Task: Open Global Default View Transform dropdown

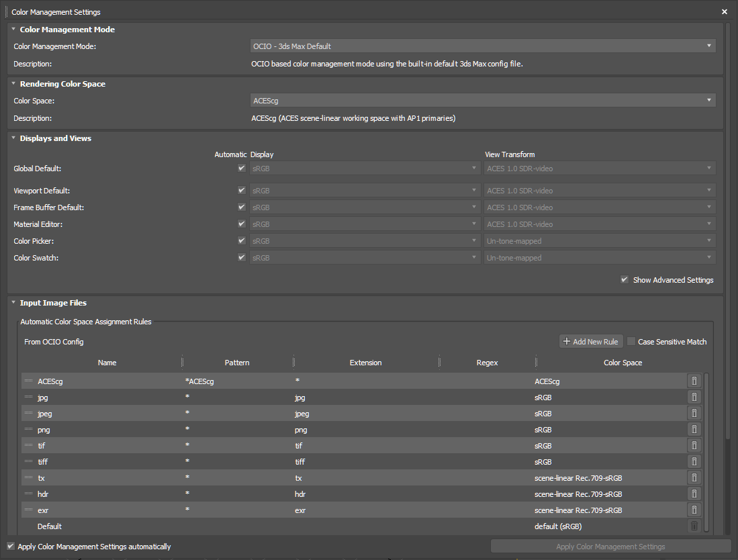Action: pyautogui.click(x=600, y=169)
